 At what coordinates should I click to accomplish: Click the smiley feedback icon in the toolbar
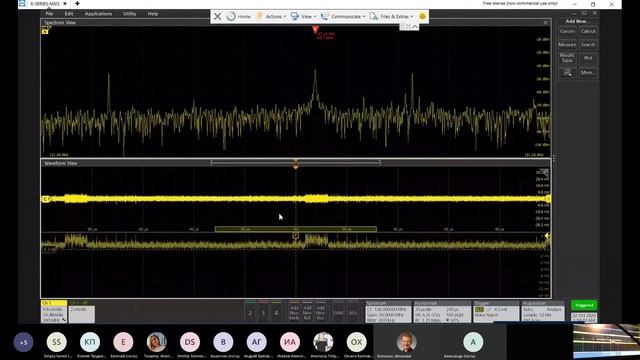point(422,16)
